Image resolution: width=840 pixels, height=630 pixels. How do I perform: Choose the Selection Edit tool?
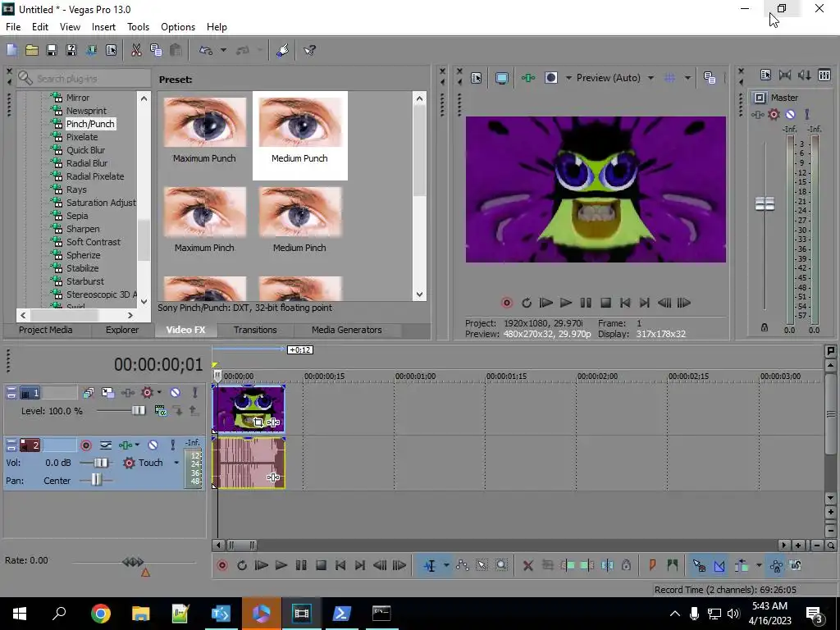[x=482, y=565]
